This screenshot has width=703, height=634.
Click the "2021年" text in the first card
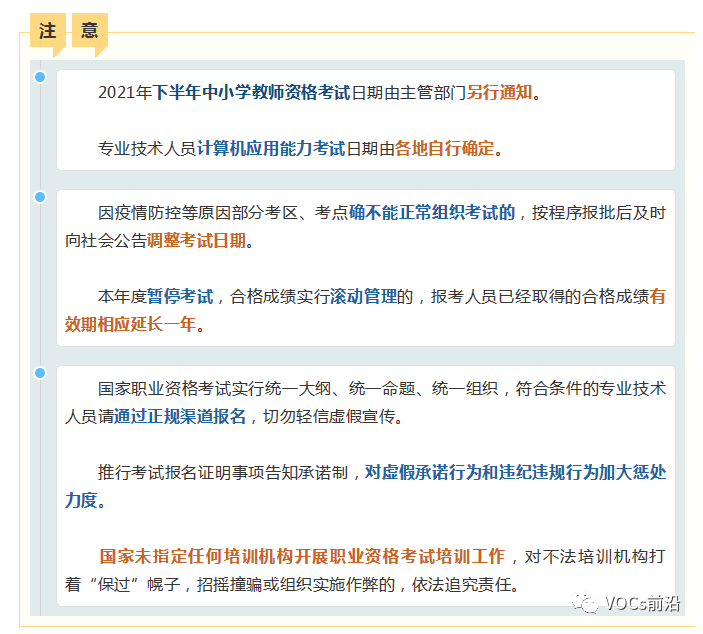tap(125, 93)
